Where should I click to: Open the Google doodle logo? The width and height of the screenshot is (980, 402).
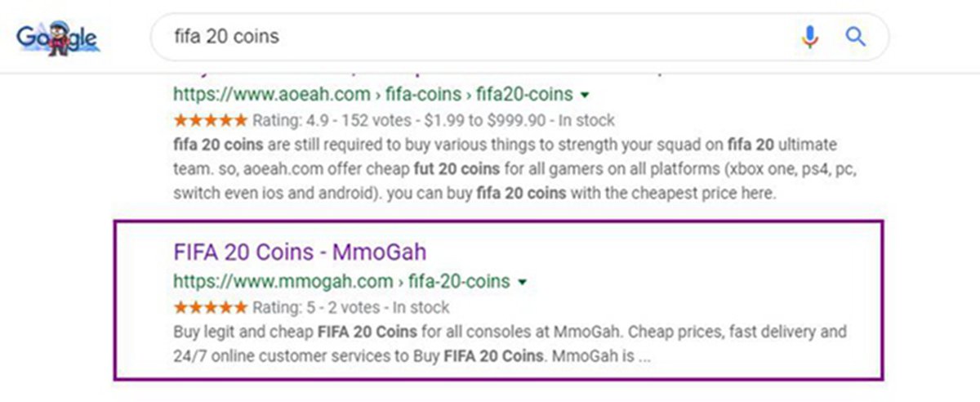point(56,38)
